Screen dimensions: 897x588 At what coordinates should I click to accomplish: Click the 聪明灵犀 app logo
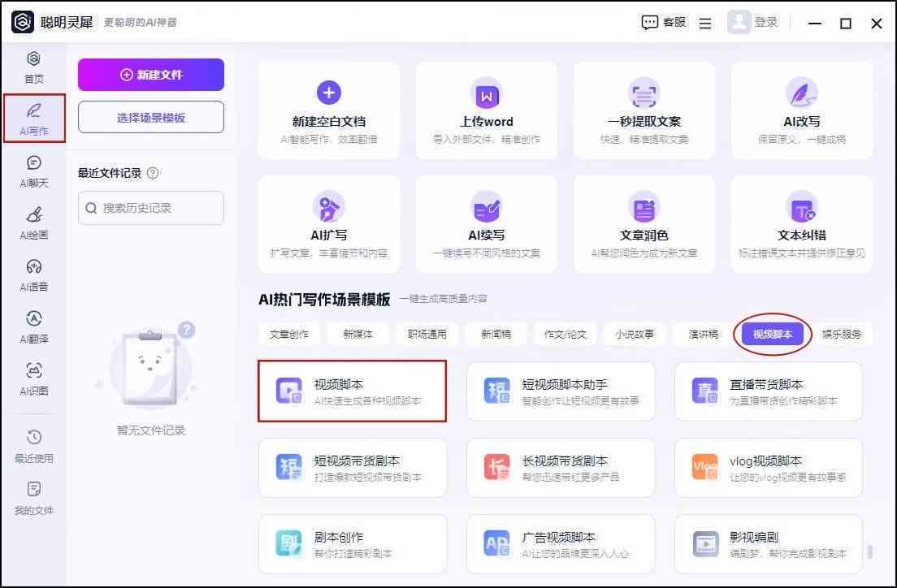(23, 22)
